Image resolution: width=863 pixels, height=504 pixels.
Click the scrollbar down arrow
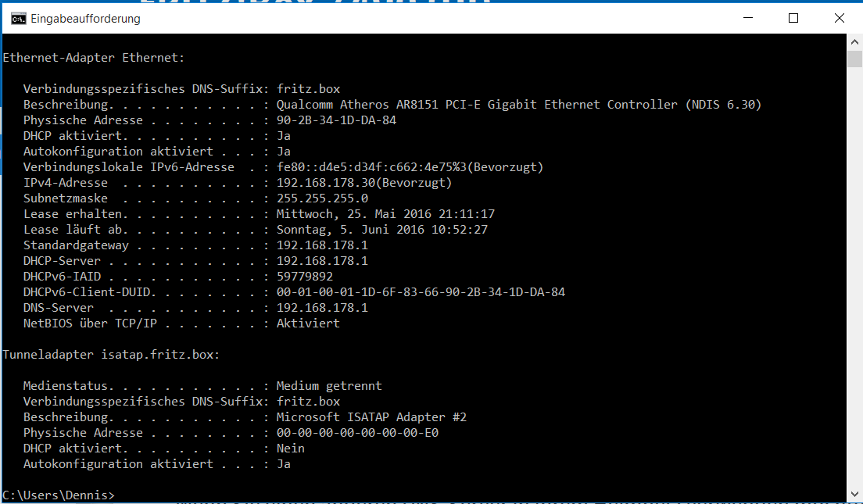(x=854, y=494)
